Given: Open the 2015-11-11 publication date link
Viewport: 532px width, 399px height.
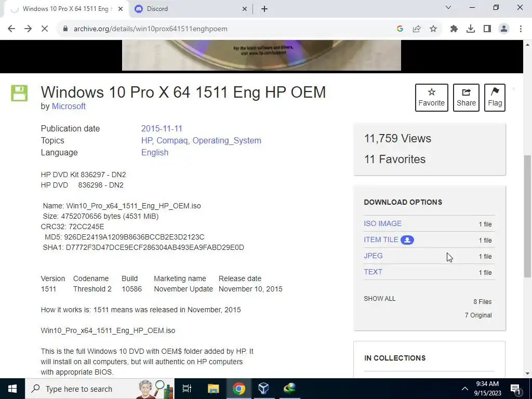Looking at the screenshot, I should pyautogui.click(x=162, y=129).
